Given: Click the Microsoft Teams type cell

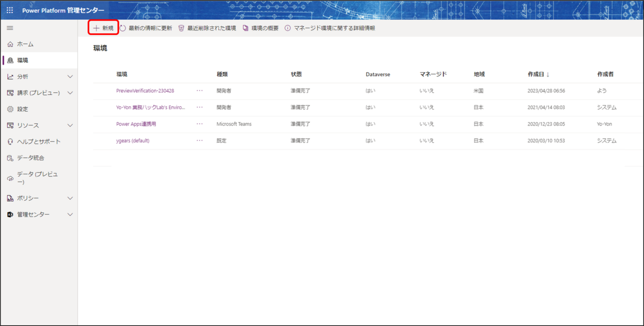Looking at the screenshot, I should click(234, 124).
